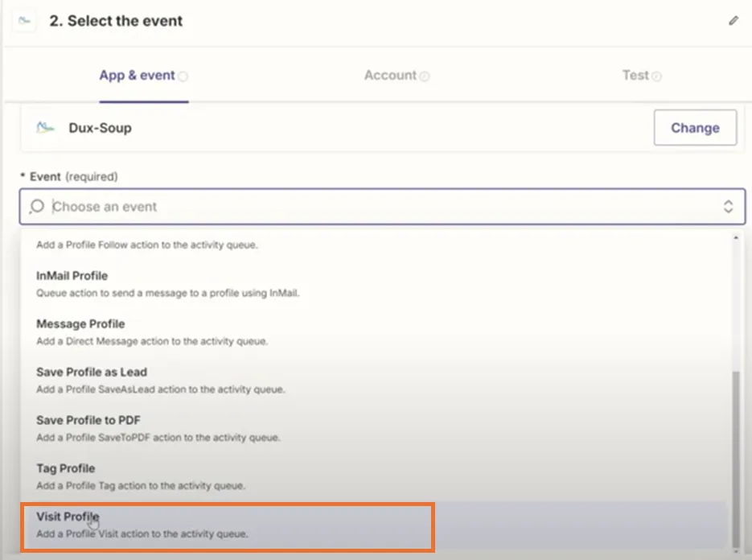Click the pencil edit icon in step header
The height and width of the screenshot is (560, 752).
(x=734, y=21)
